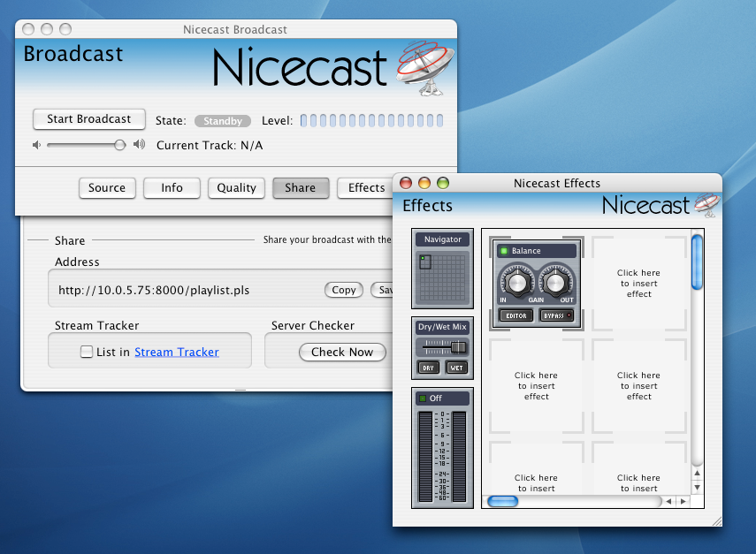Copy the broadcast address
Screen dimensions: 756x554
click(x=344, y=290)
